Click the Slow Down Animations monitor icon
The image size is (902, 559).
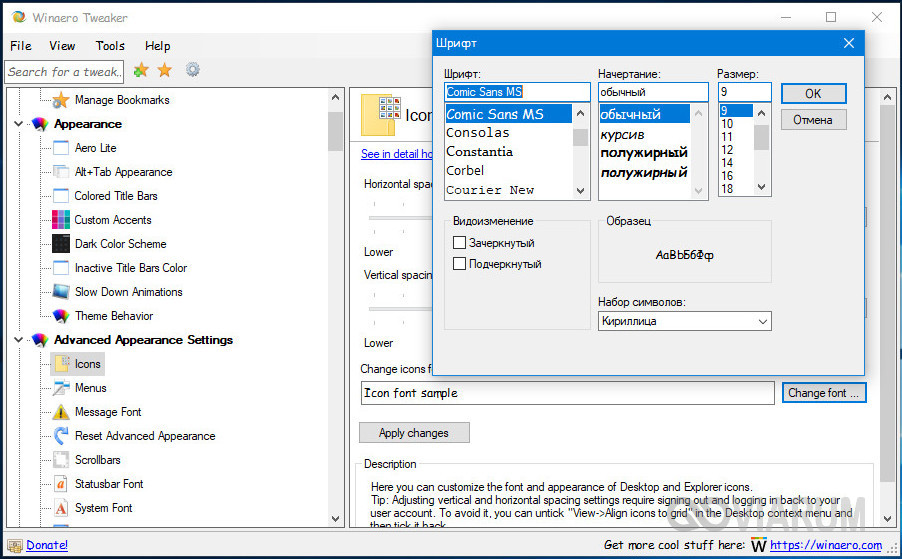pyautogui.click(x=60, y=292)
